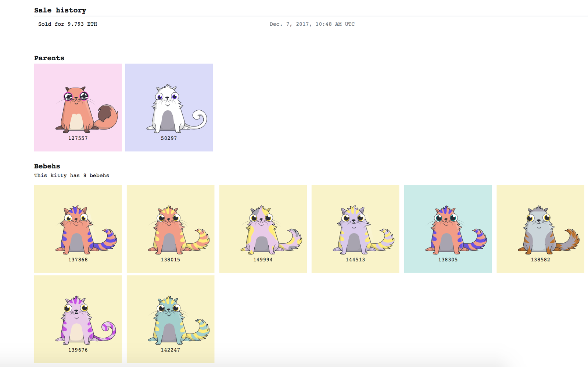This screenshot has width=588, height=367.
Task: Open bebeh kitty 144513
Action: pos(355,229)
